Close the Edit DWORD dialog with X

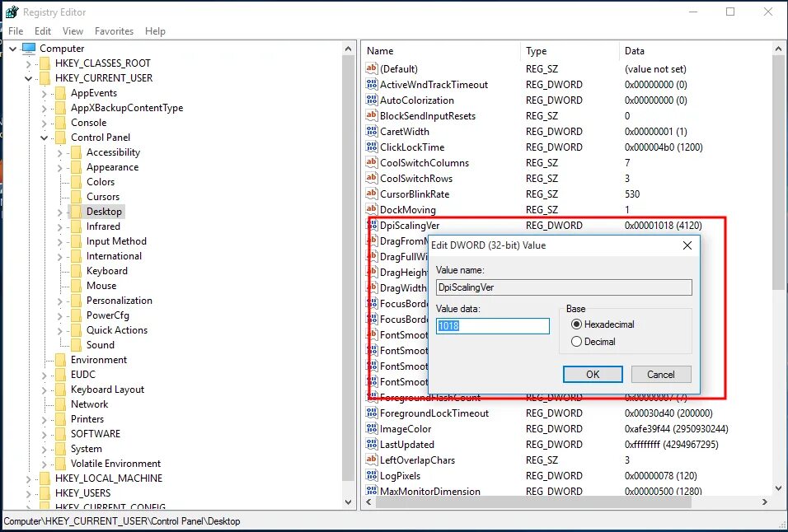tap(687, 245)
